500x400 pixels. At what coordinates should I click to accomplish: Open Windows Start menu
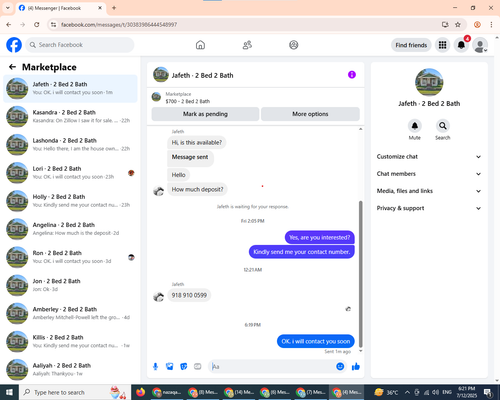click(x=9, y=392)
